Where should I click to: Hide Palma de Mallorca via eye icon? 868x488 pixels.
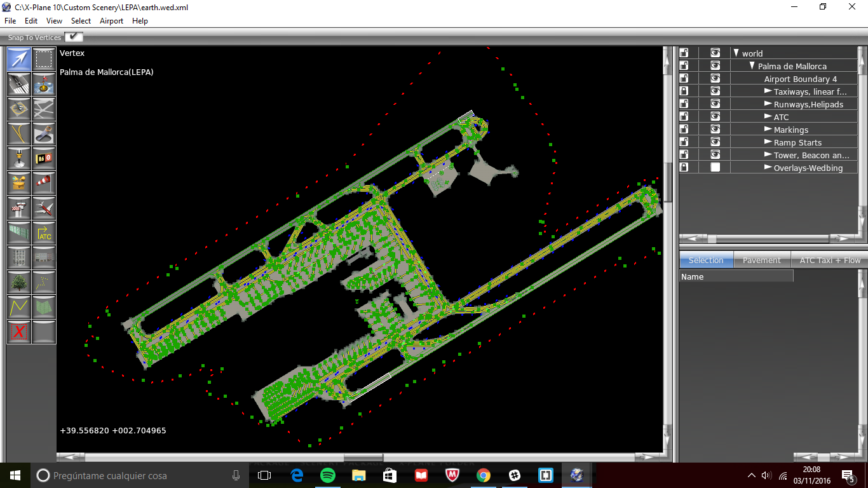[x=715, y=66]
